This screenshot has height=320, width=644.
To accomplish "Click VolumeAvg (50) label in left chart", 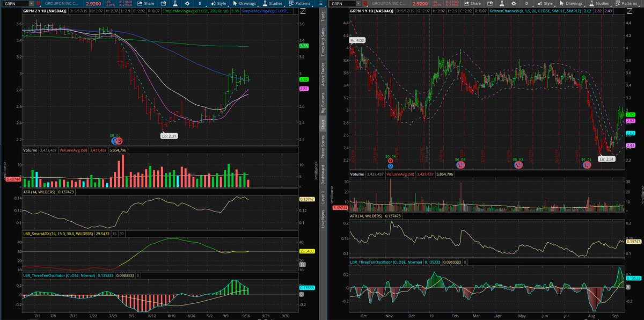I will pyautogui.click(x=75, y=150).
